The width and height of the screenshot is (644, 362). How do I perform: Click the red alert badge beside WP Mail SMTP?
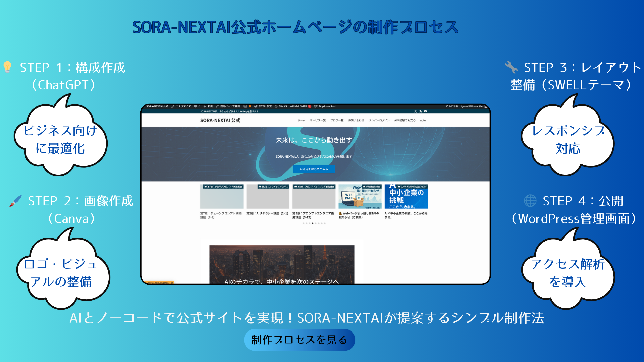[310, 106]
